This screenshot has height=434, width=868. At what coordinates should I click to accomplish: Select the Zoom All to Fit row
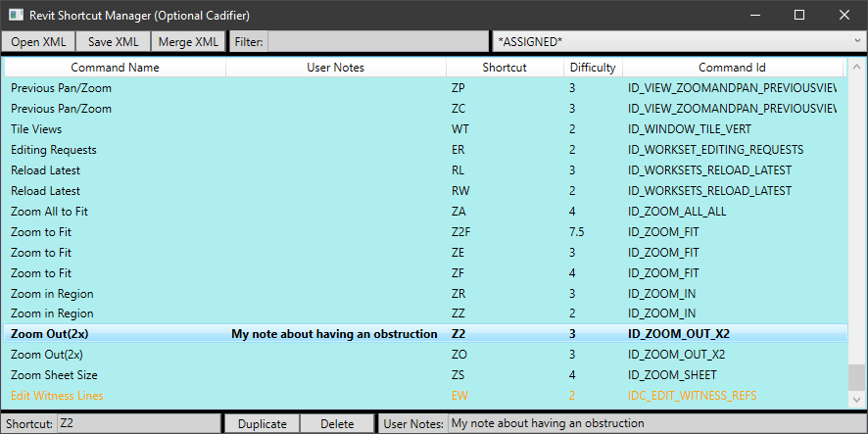click(x=426, y=211)
